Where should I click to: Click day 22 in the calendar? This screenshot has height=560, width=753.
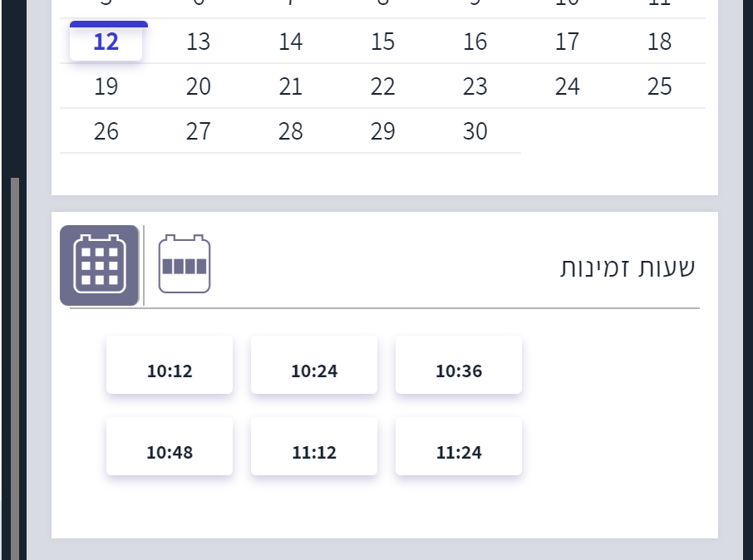(382, 86)
